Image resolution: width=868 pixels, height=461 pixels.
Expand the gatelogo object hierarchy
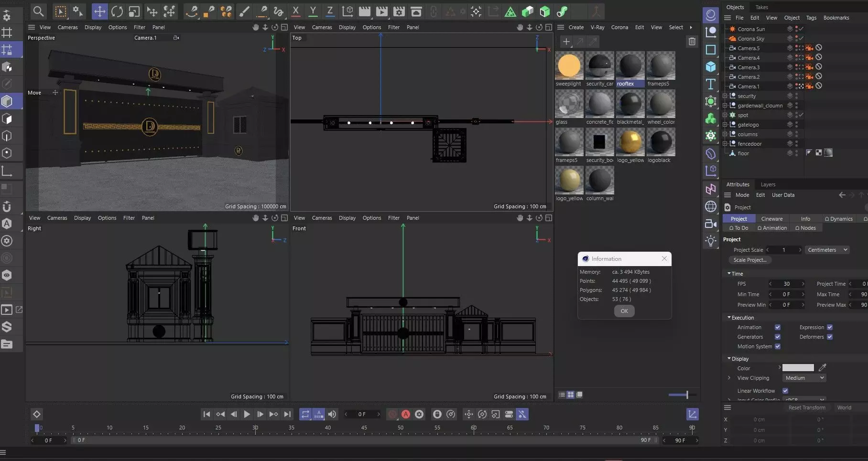tap(725, 125)
